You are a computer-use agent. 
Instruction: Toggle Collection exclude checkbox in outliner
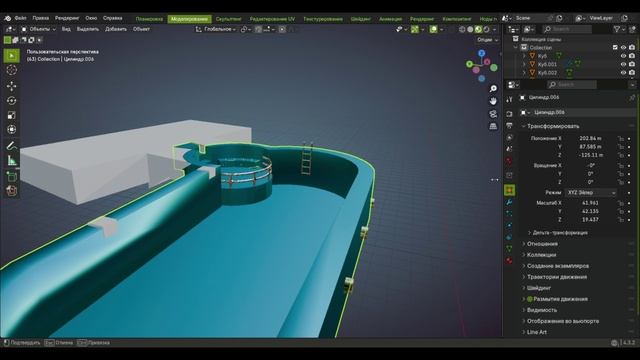click(x=615, y=48)
